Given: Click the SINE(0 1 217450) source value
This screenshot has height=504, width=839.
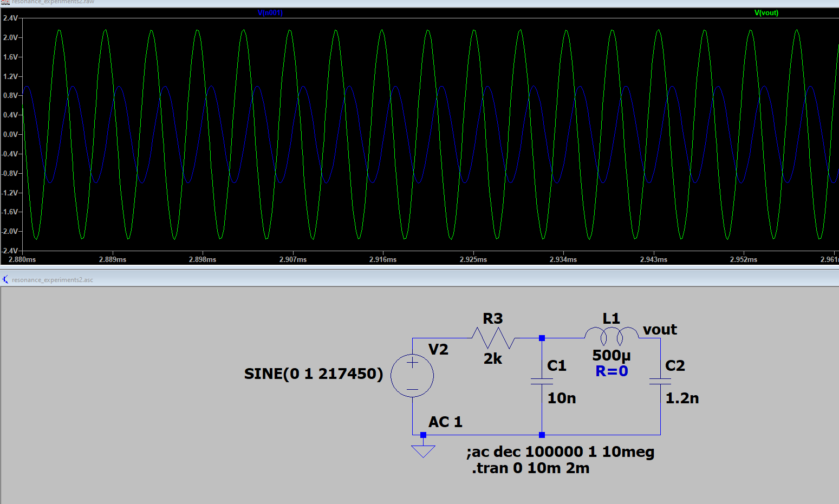Looking at the screenshot, I should point(314,374).
